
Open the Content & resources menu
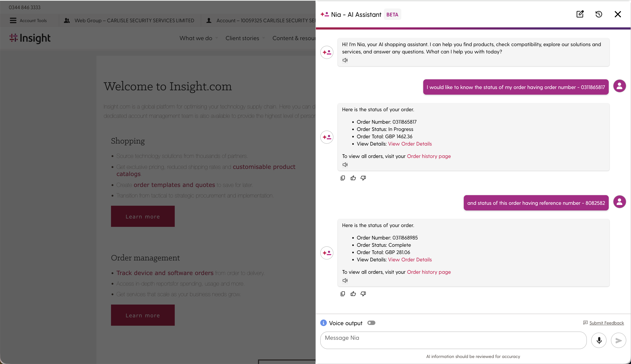tap(294, 38)
